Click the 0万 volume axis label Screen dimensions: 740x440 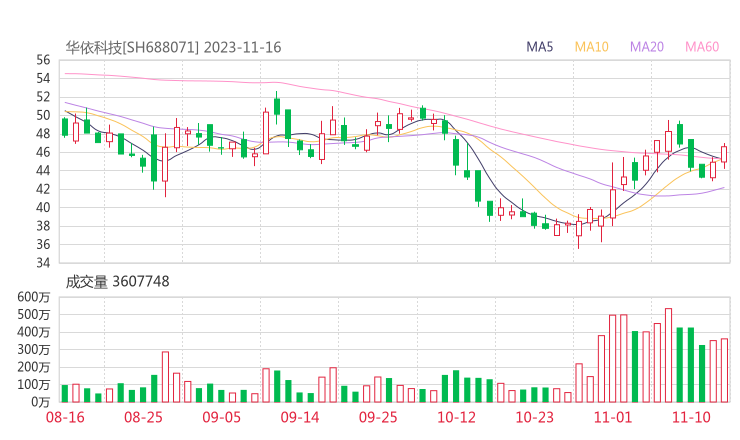point(41,402)
